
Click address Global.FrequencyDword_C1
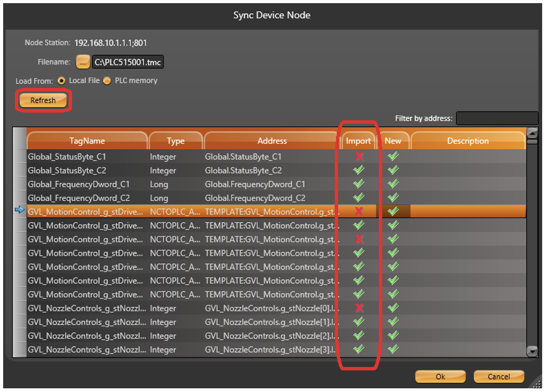tap(255, 184)
